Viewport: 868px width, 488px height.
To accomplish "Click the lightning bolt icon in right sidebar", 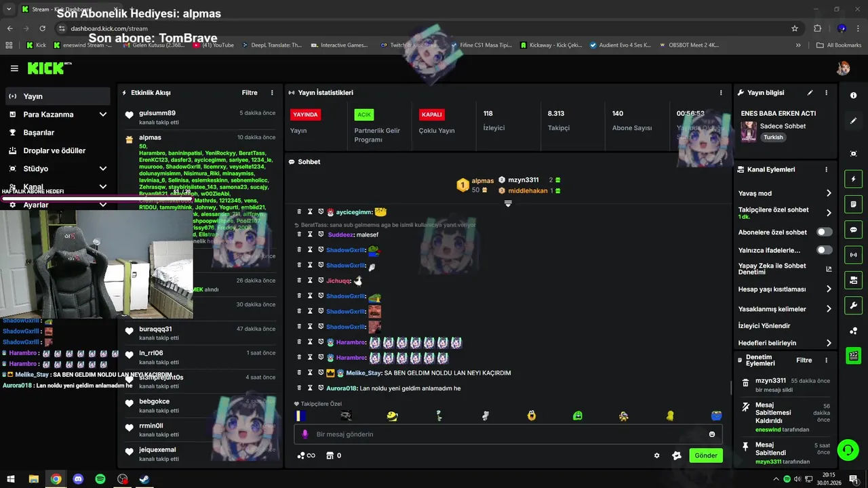I will 853,179.
